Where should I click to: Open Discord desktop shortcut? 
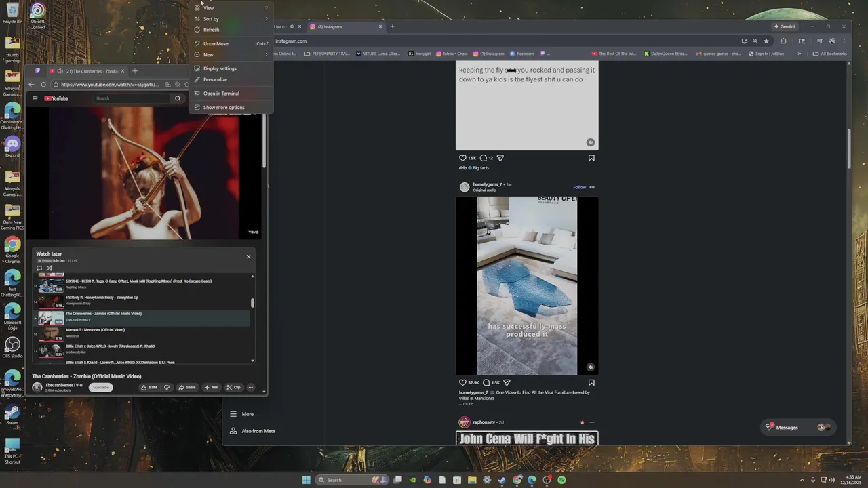point(12,146)
